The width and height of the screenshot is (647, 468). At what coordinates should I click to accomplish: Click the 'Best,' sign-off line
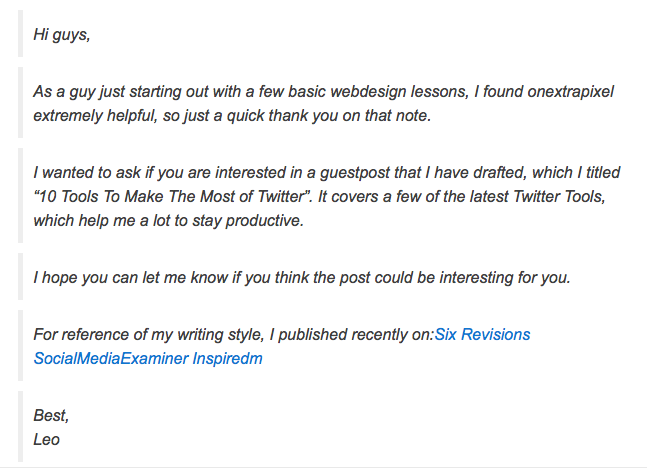[x=51, y=415]
